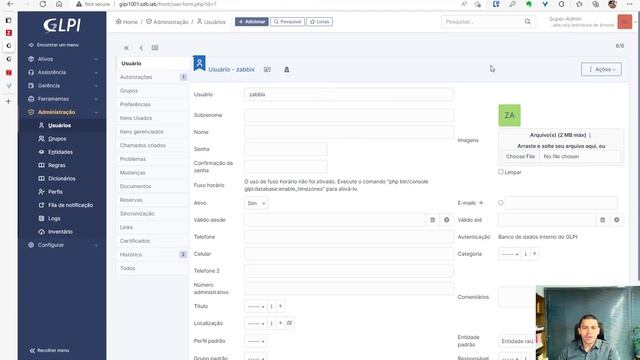Click add plus icon for Categoria
640x360 pixels.
pos(534,254)
